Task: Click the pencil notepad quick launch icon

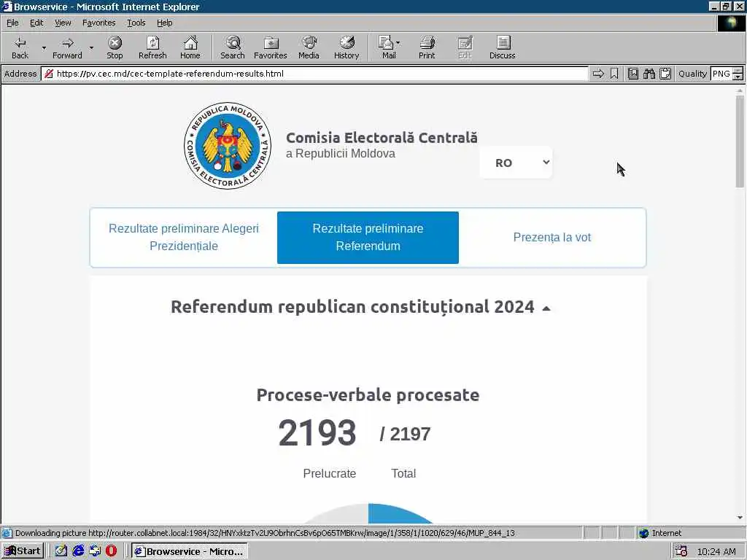Action: 61,551
